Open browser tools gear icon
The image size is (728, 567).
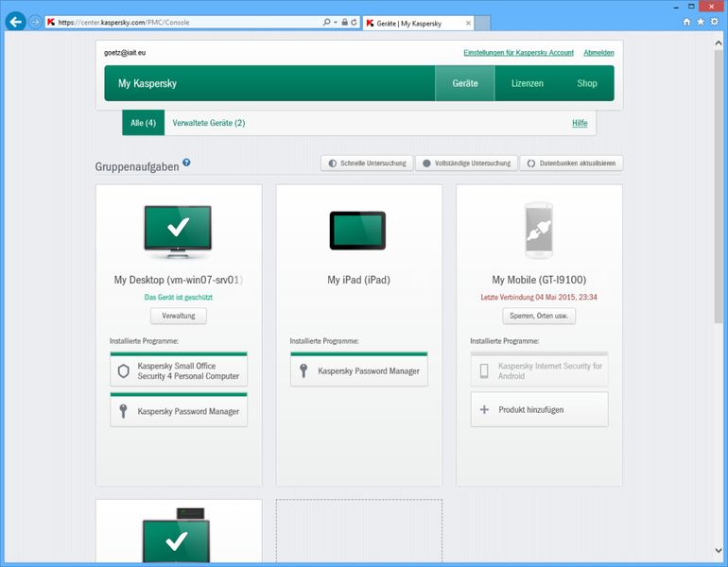(714, 22)
